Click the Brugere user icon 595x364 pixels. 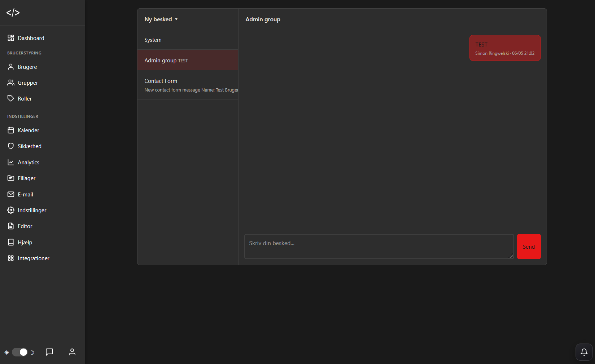click(11, 67)
